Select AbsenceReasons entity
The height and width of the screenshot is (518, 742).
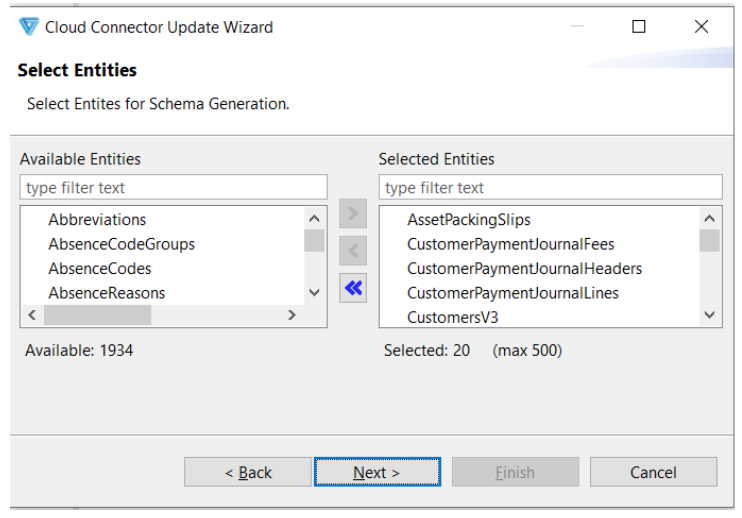click(106, 293)
